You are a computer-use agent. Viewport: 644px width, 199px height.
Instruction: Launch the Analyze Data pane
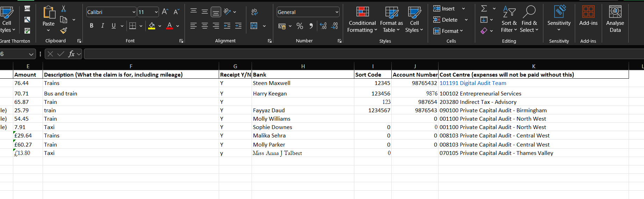(x=615, y=19)
